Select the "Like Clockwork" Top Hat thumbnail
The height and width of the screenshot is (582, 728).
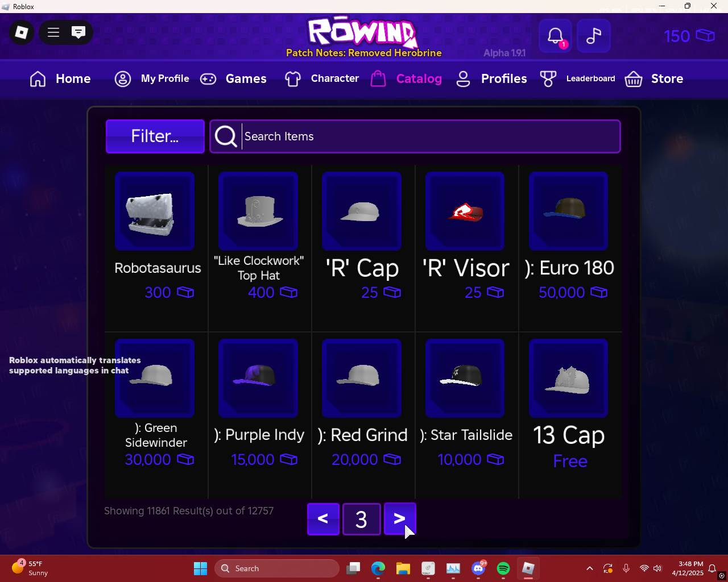pos(258,211)
